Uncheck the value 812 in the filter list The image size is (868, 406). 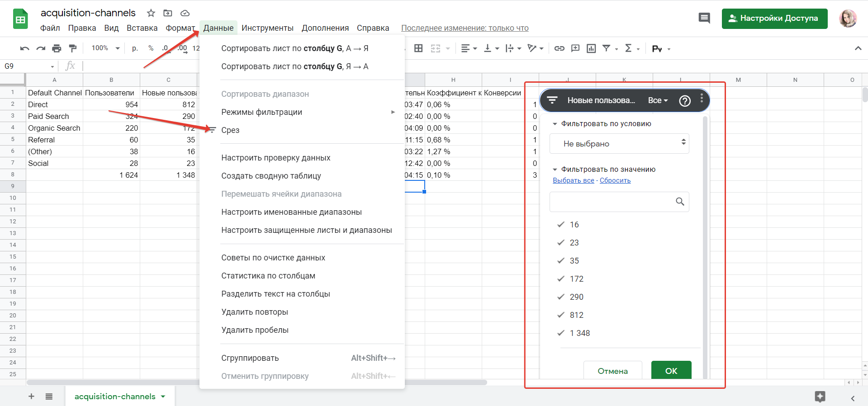(561, 315)
